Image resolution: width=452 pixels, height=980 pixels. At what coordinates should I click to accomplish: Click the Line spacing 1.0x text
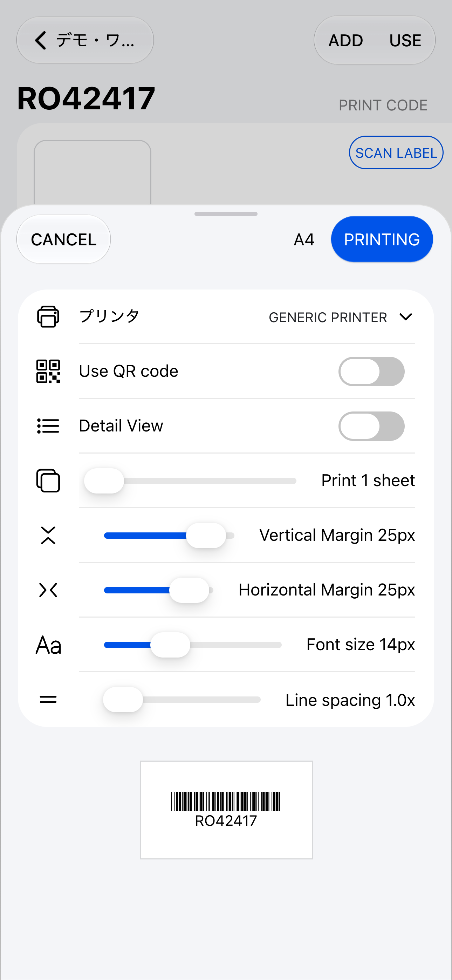350,700
